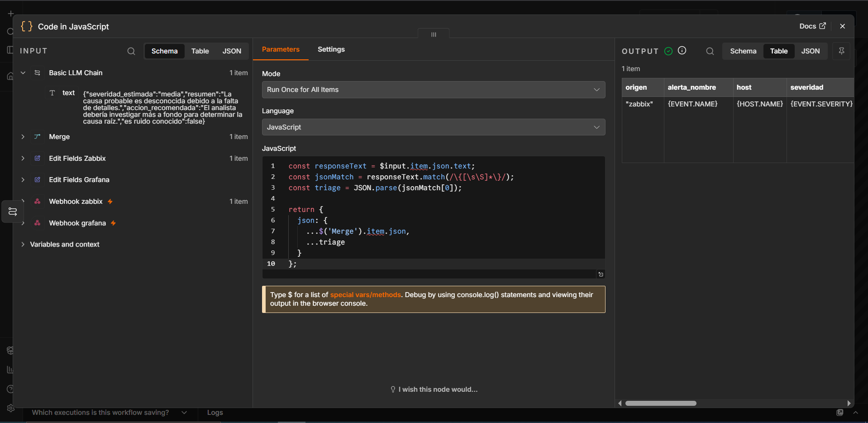The image size is (868, 423).
Task: Click the lightning trigger icon beside Webhook zabbix
Action: point(110,202)
